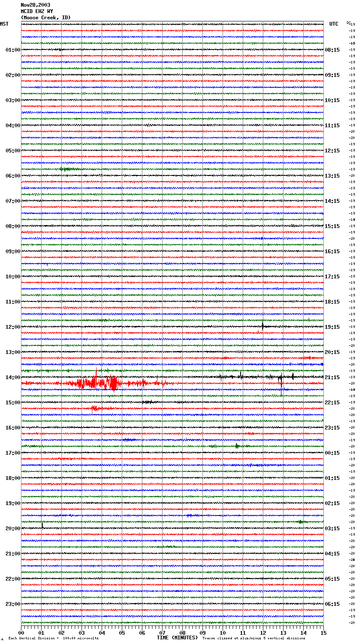Click minute 12 on the time axis
Screen dimensions: 357x644
tap(263, 633)
